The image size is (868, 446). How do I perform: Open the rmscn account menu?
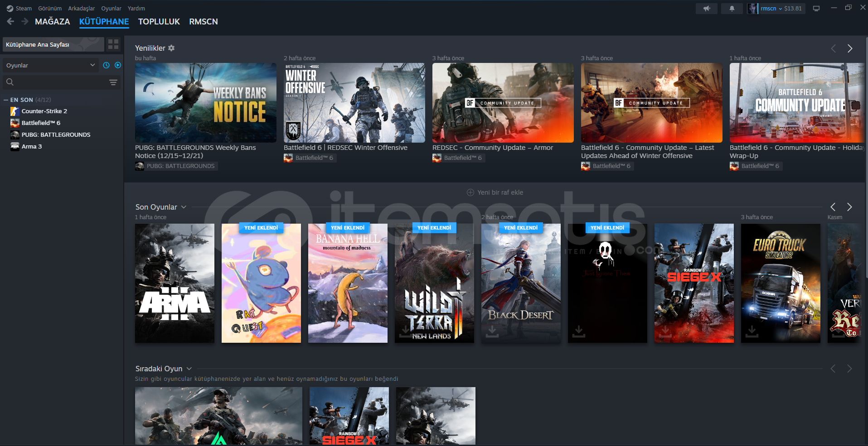[x=771, y=9]
